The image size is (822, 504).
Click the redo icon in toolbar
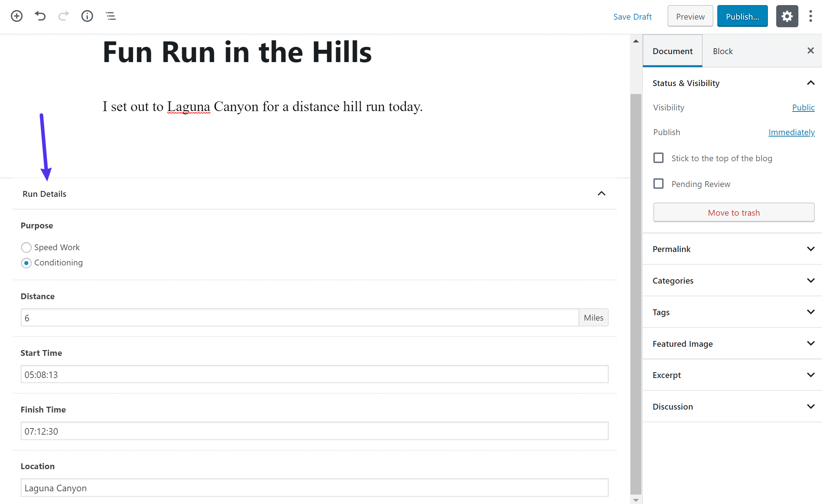(x=63, y=16)
